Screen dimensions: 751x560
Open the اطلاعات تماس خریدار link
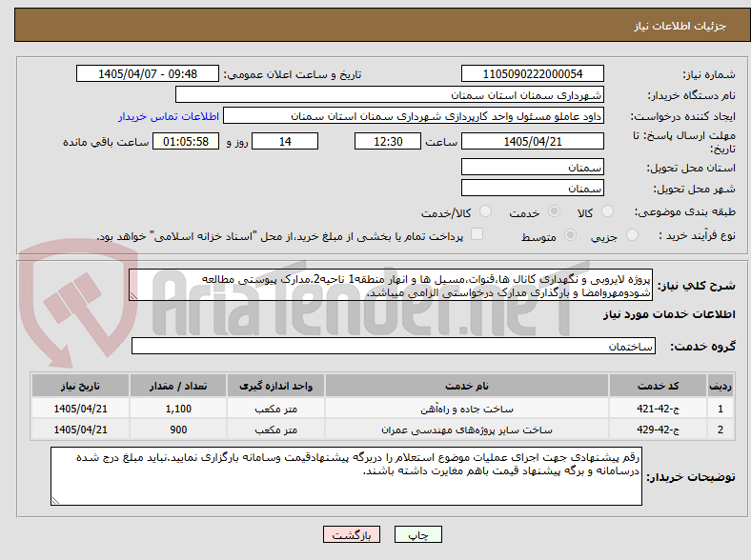(169, 116)
